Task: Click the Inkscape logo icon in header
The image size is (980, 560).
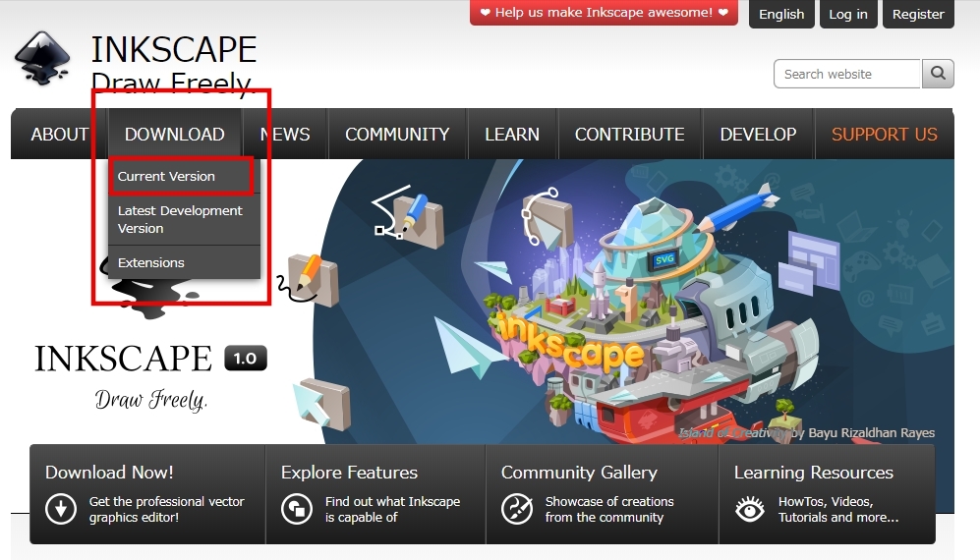Action: 42,58
